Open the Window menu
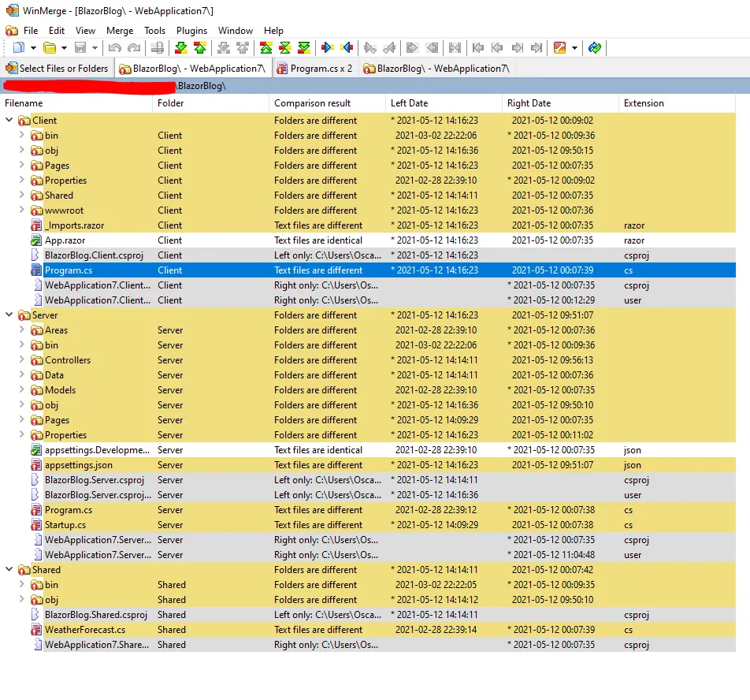The height and width of the screenshot is (700, 750). [x=236, y=31]
